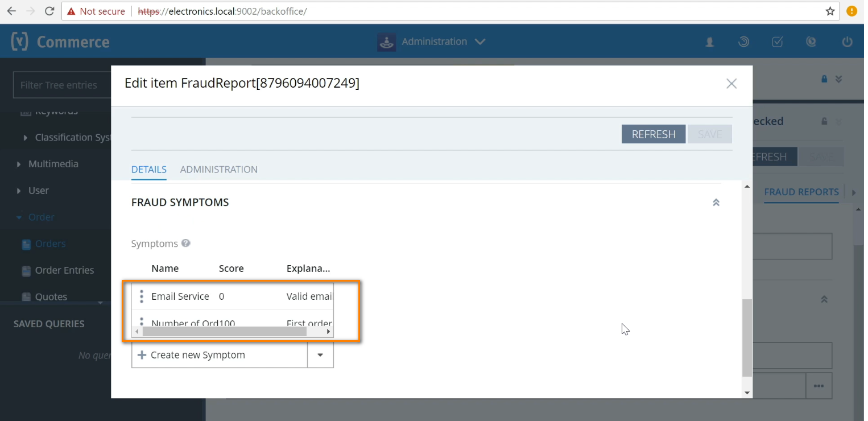This screenshot has height=421, width=868.
Task: Click the Order Entries tree icon
Action: [26, 271]
